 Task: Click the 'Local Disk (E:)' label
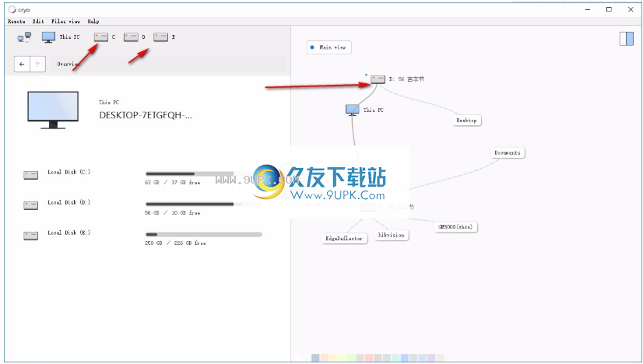click(x=69, y=233)
